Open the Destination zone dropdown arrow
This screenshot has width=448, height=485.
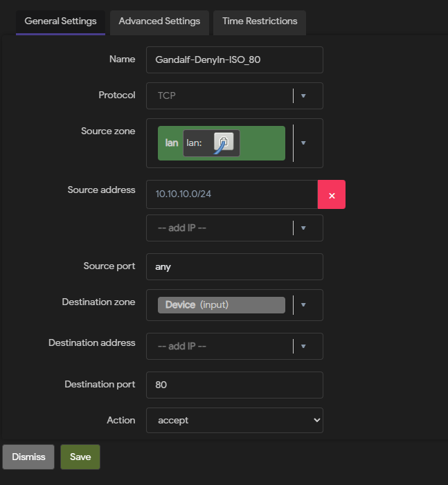[303, 305]
